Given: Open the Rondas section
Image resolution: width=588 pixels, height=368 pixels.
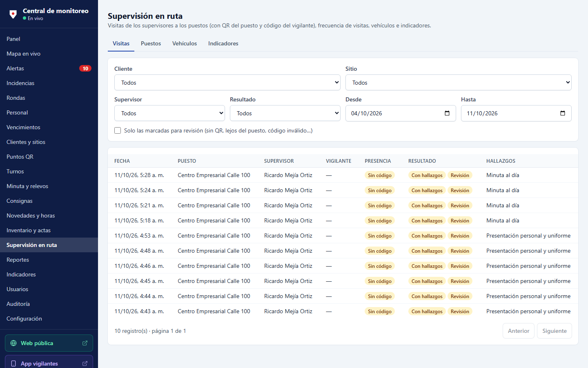Looking at the screenshot, I should pyautogui.click(x=49, y=98).
